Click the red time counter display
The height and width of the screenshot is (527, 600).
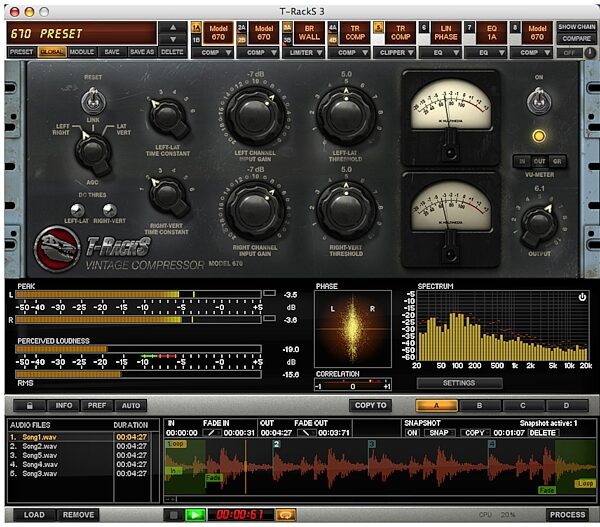click(240, 515)
